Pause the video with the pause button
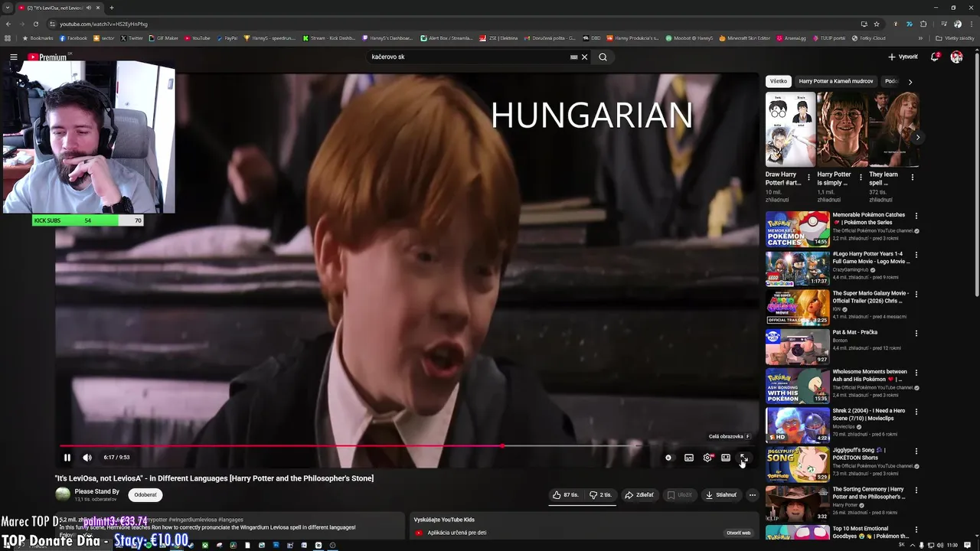 point(67,458)
